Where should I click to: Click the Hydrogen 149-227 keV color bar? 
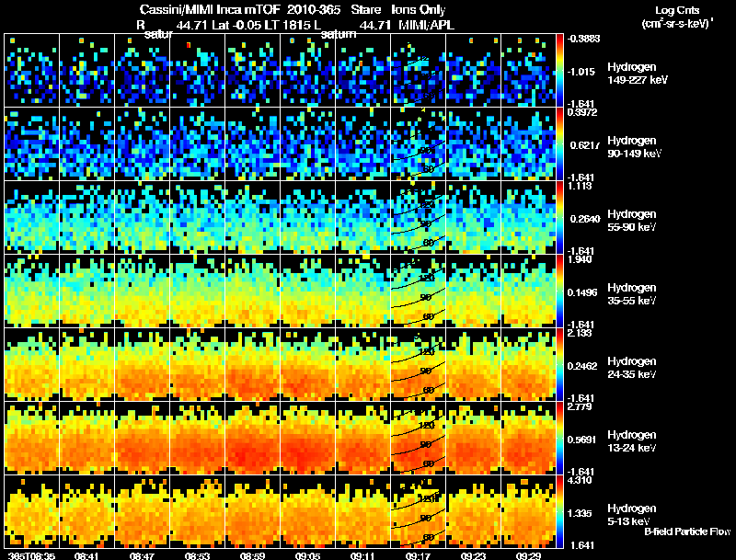(x=559, y=71)
